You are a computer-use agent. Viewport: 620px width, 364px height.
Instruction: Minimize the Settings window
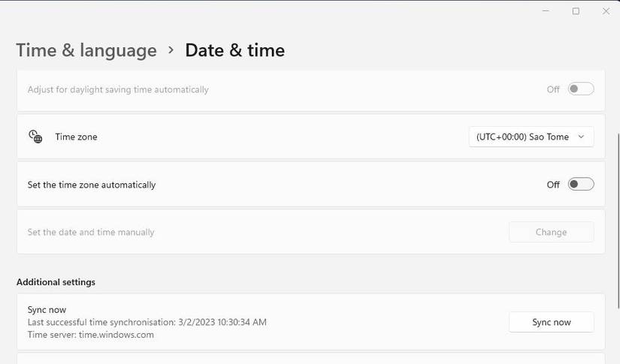(545, 11)
